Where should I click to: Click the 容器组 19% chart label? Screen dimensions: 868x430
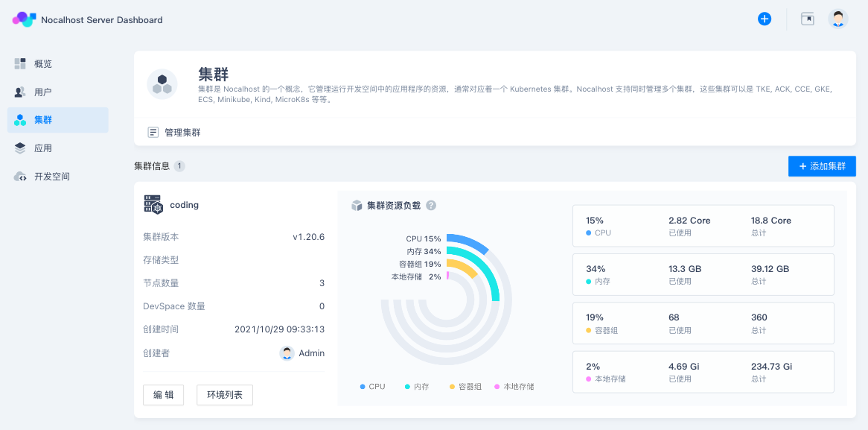420,265
